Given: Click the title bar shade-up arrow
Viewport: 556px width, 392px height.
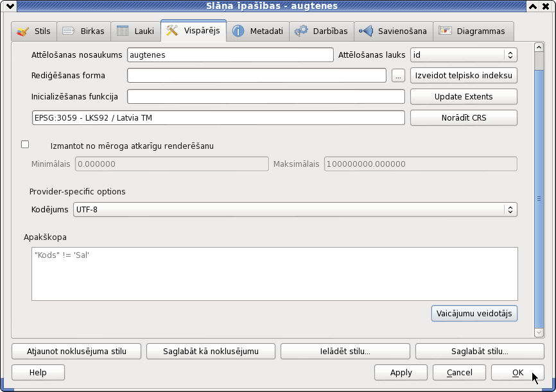Looking at the screenshot, I should pyautogui.click(x=533, y=6).
